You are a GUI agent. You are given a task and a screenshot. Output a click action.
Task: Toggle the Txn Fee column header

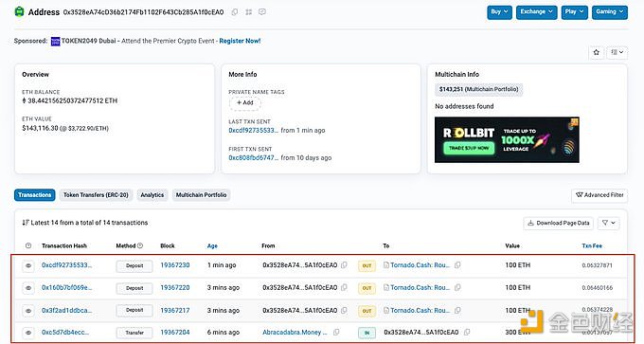[x=592, y=245]
